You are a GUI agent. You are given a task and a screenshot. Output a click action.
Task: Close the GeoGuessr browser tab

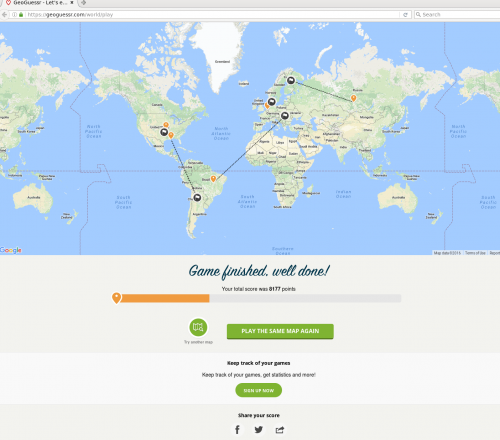tap(72, 3)
